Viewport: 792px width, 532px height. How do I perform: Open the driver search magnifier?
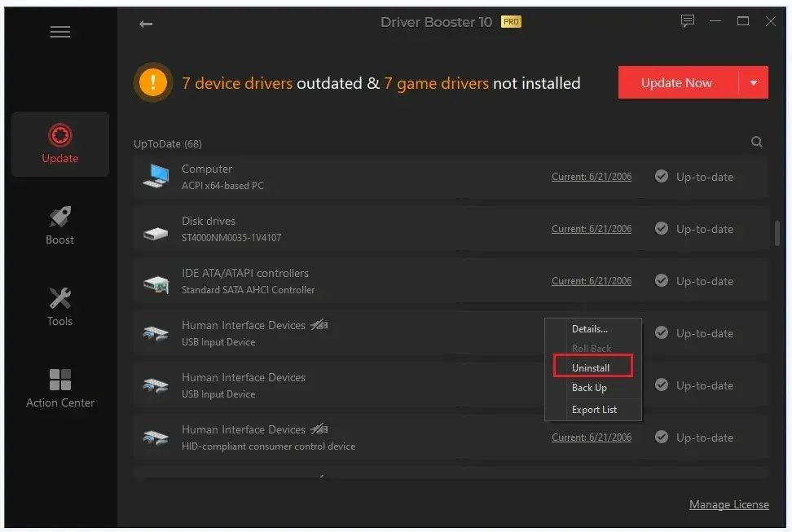click(756, 142)
